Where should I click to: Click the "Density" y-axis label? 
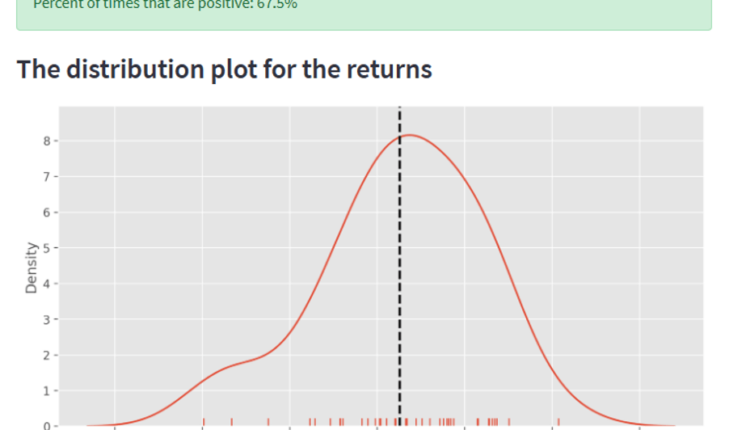pyautogui.click(x=32, y=268)
